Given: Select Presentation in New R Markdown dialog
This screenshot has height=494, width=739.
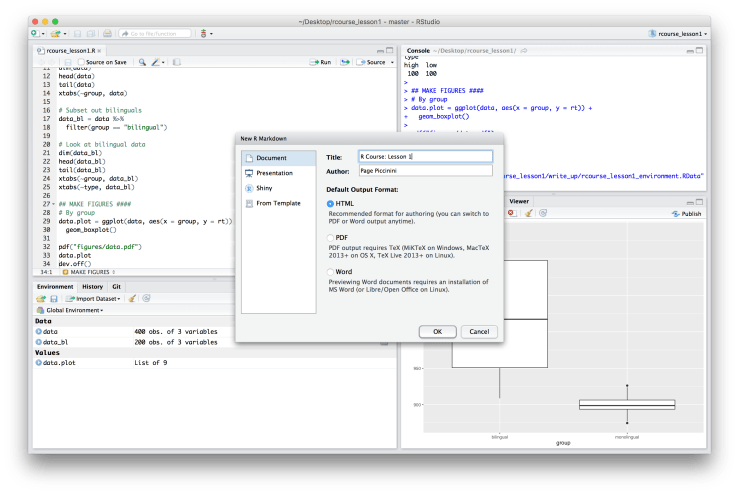Looking at the screenshot, I should coord(279,173).
